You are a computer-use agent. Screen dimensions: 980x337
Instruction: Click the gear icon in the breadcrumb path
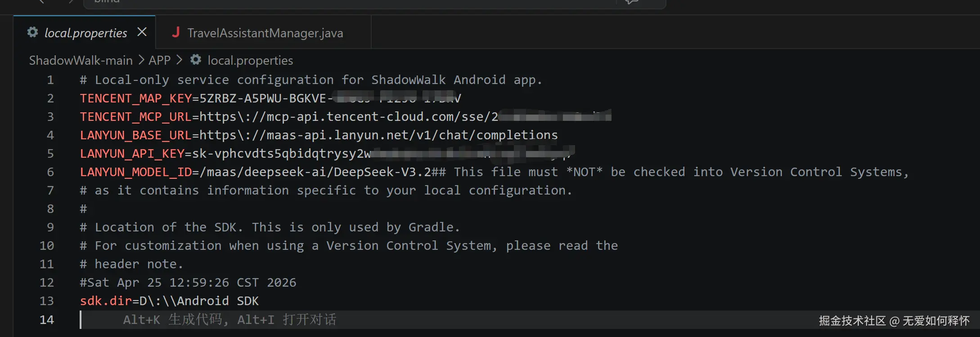[196, 60]
